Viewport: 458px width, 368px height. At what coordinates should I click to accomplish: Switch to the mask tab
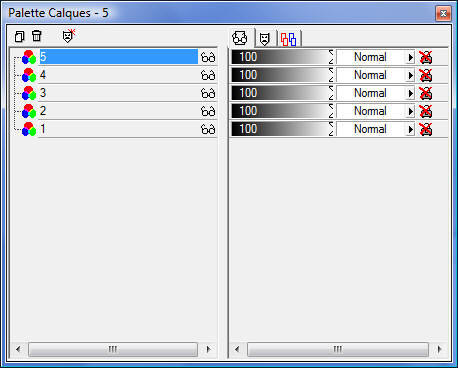[x=265, y=39]
